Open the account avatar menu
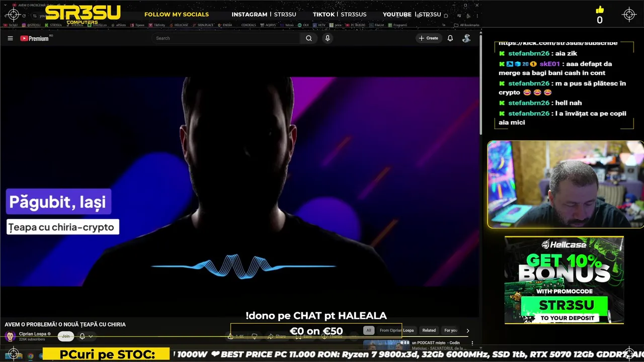 click(466, 38)
